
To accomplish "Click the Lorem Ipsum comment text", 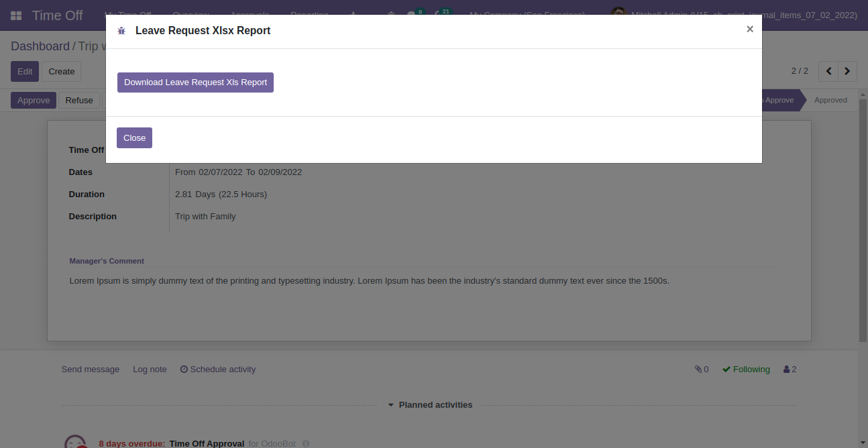I will click(370, 281).
